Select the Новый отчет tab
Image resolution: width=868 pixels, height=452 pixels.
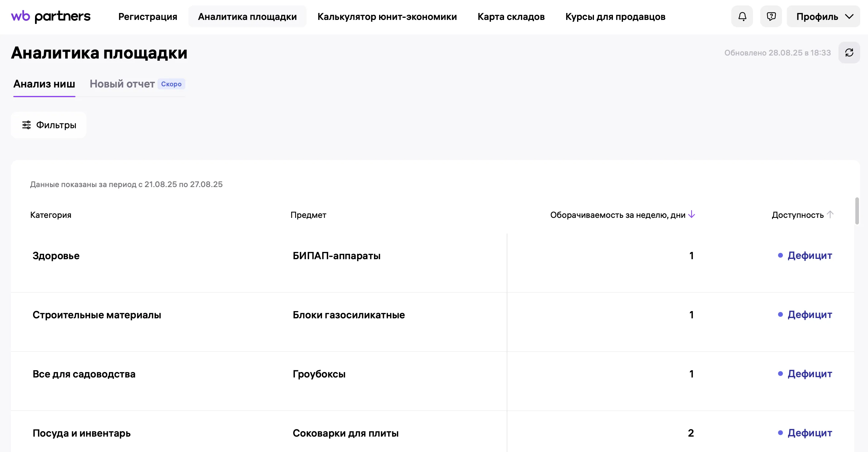pyautogui.click(x=122, y=84)
